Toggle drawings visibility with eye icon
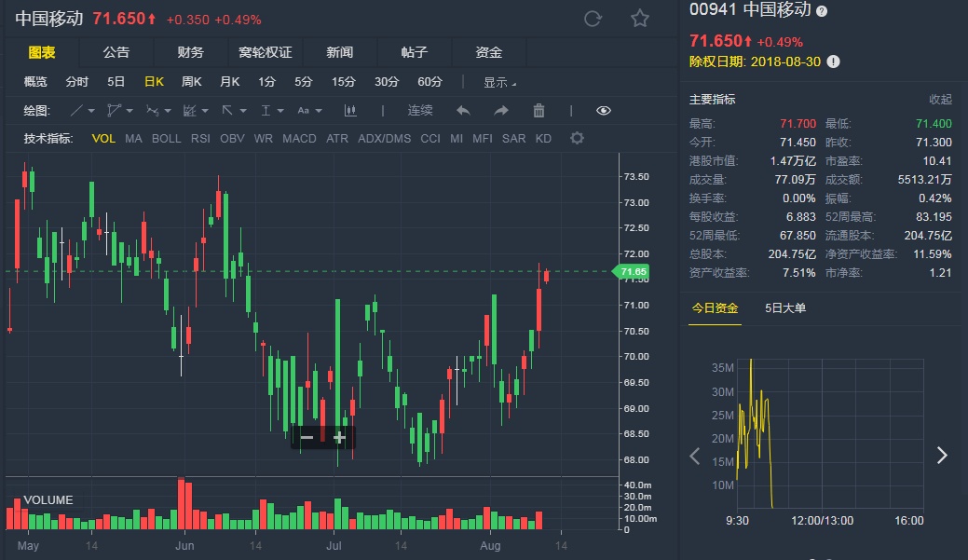 point(604,111)
